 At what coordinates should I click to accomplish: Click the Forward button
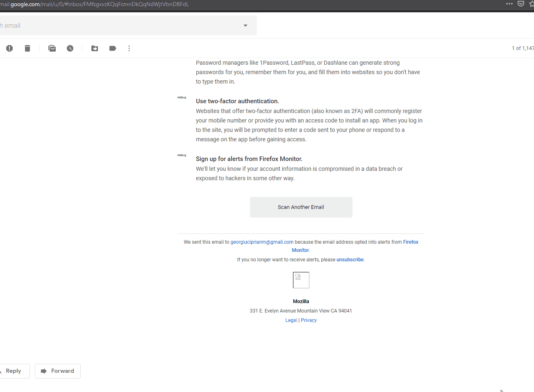(x=58, y=371)
